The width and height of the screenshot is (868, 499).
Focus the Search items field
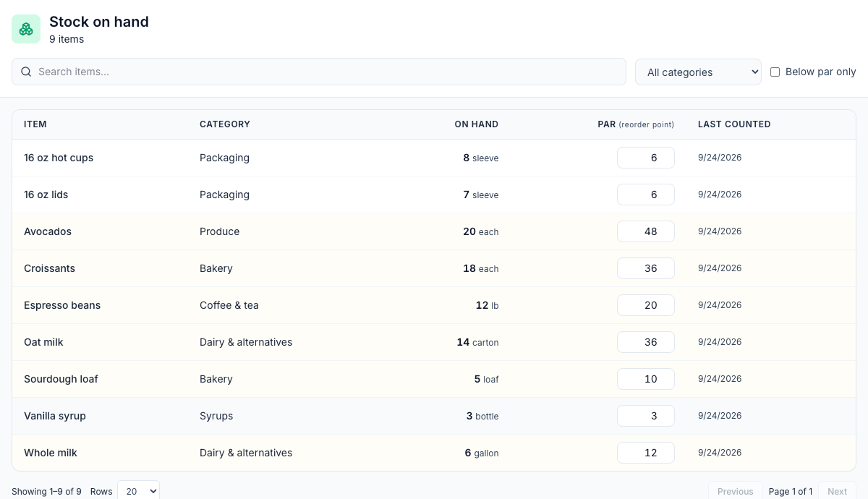tap(319, 72)
